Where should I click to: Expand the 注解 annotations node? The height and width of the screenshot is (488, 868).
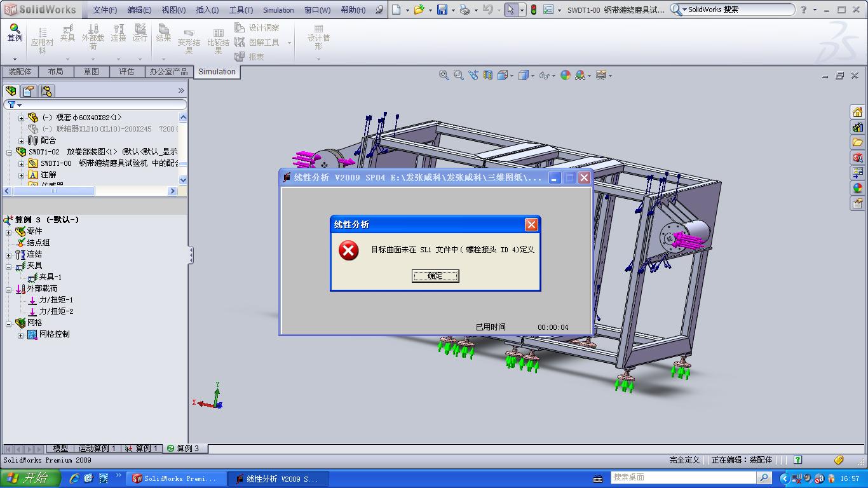21,175
